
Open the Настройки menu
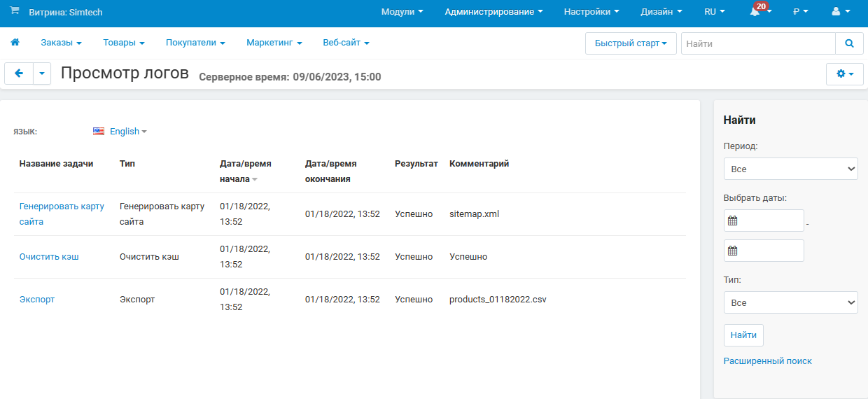pos(591,12)
